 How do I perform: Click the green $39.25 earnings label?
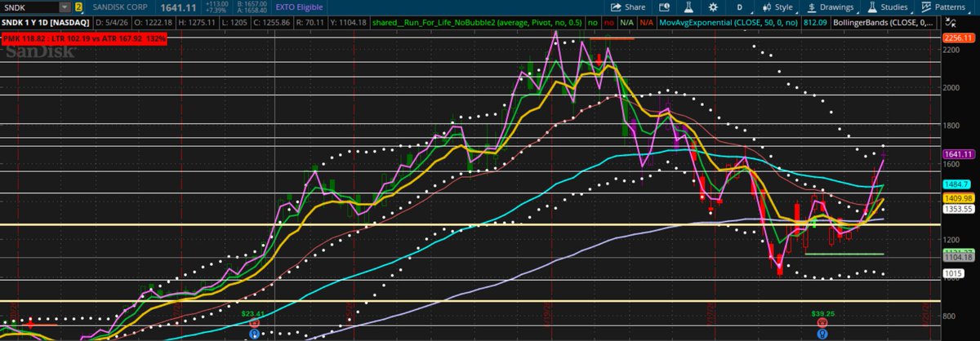coord(822,313)
